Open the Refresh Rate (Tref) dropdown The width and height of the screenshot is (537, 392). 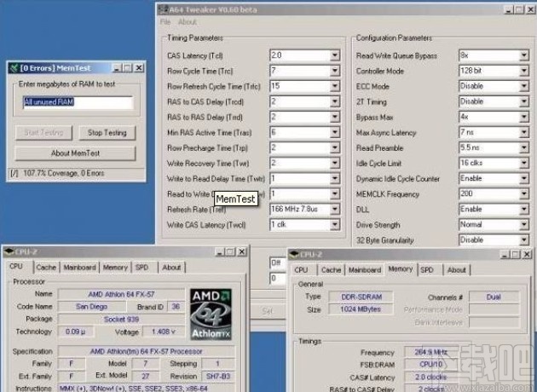[335, 209]
